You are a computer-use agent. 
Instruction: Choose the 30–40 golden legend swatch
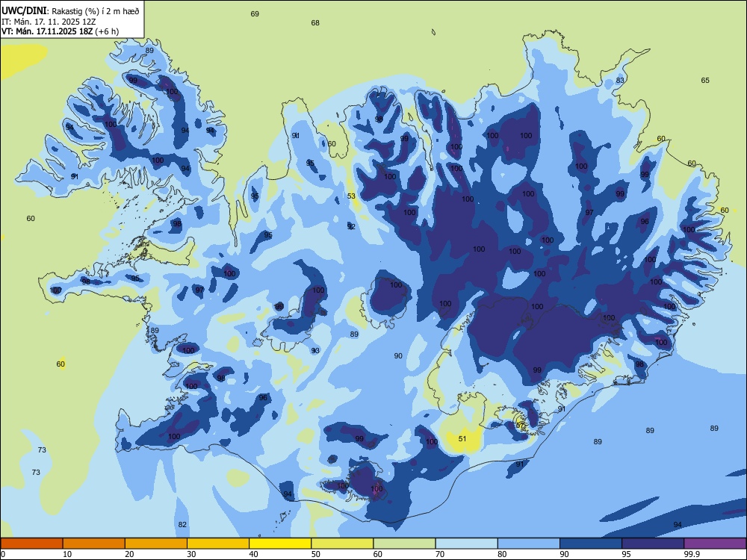click(x=218, y=544)
